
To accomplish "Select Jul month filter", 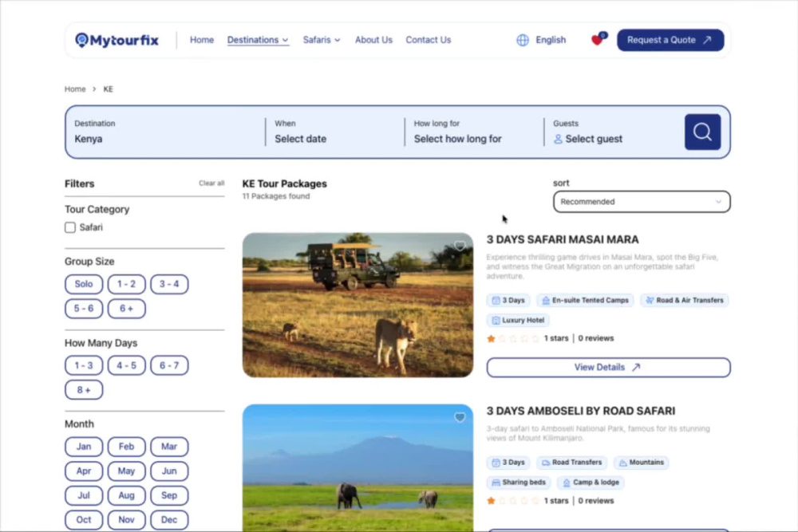I will pos(84,496).
